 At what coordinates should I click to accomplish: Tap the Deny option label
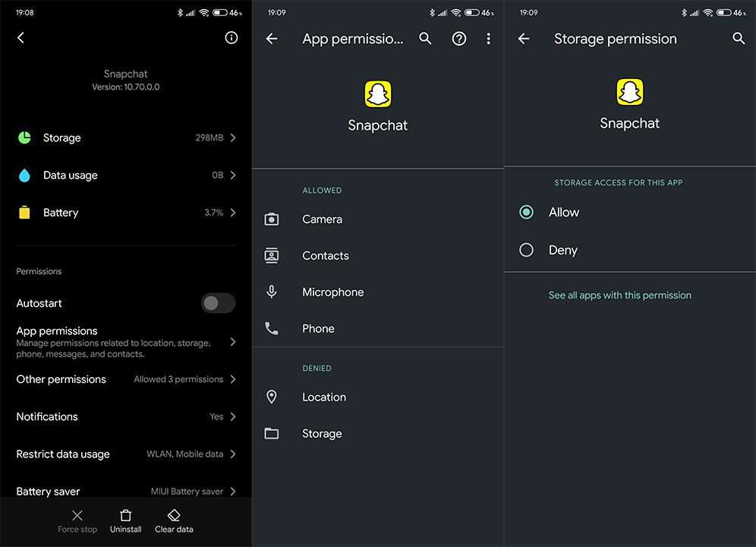[562, 250]
